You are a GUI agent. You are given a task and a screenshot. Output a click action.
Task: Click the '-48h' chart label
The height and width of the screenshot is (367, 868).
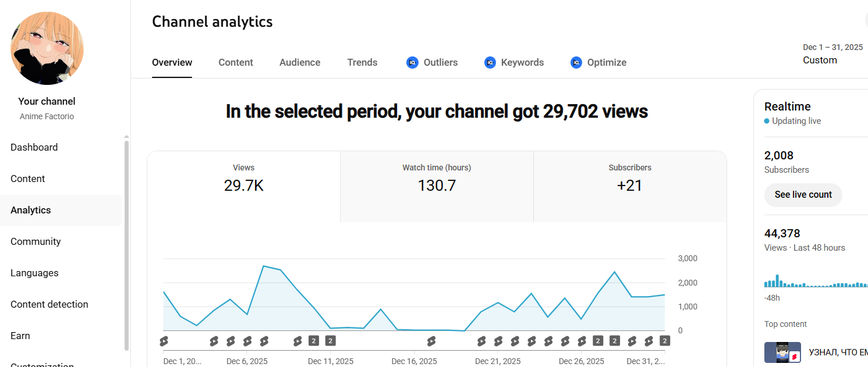[x=772, y=298]
